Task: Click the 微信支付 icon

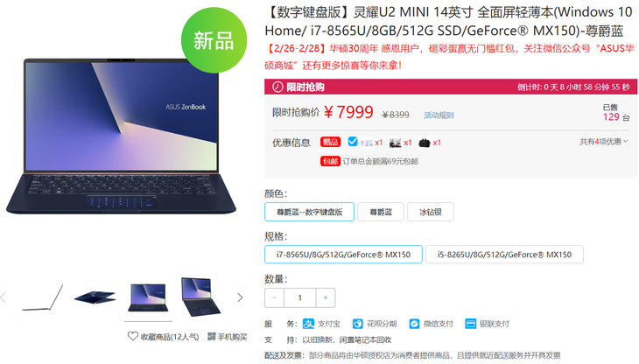Action: click(414, 324)
